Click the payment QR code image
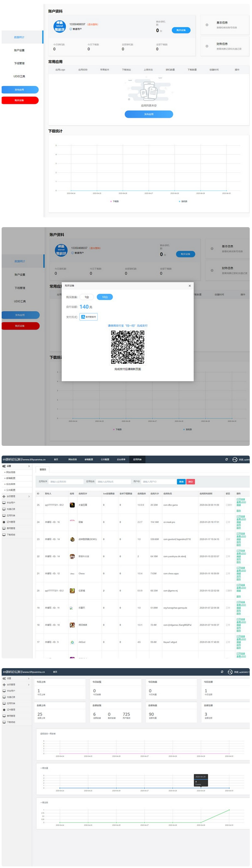 pyautogui.click(x=128, y=347)
